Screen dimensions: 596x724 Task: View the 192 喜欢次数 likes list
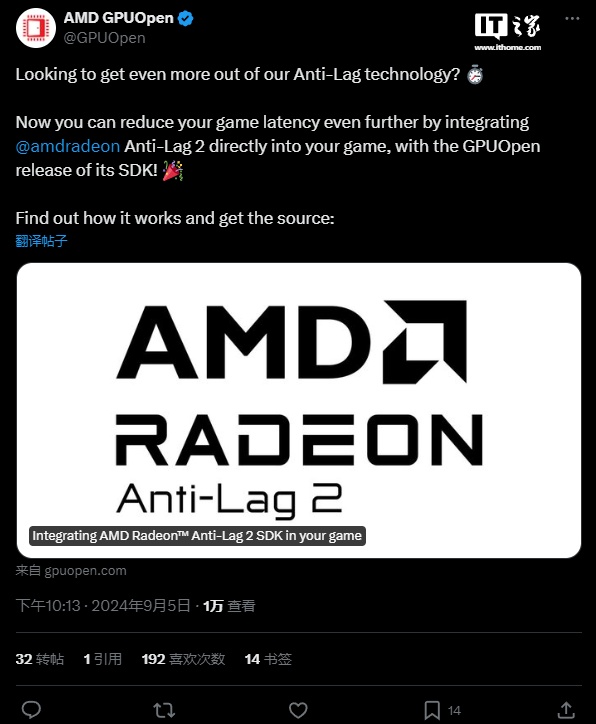(183, 659)
